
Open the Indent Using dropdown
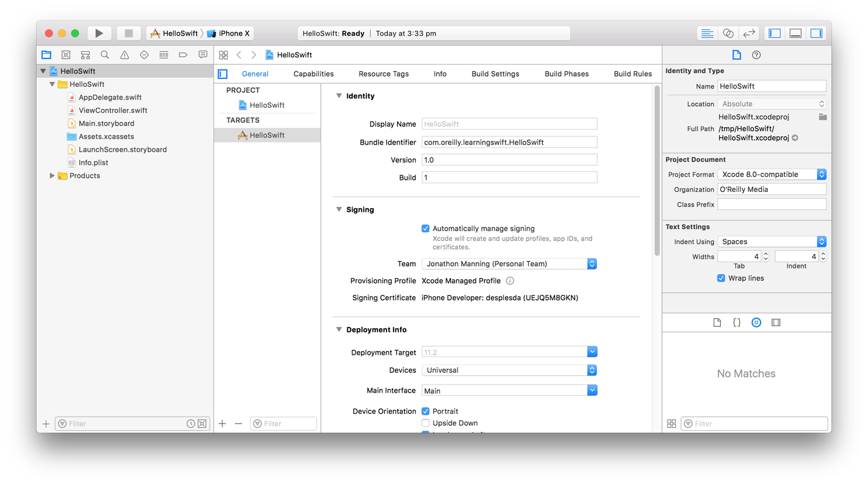(x=772, y=242)
